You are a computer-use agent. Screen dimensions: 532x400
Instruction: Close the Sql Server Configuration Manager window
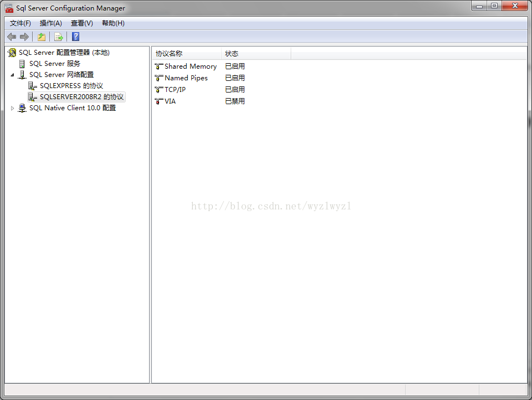(515, 6)
